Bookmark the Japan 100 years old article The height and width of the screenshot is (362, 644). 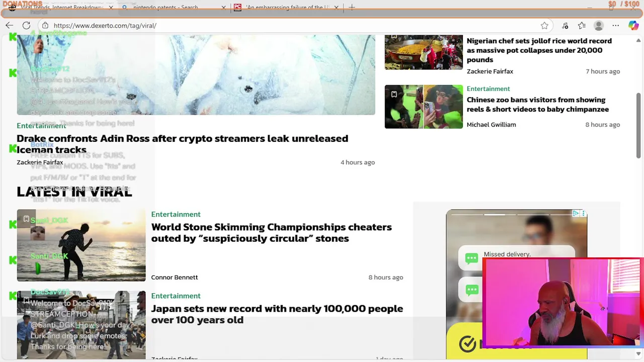tap(26, 300)
